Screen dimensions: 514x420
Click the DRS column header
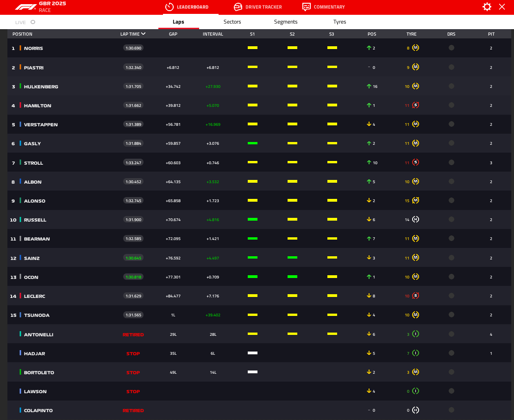[x=451, y=34]
